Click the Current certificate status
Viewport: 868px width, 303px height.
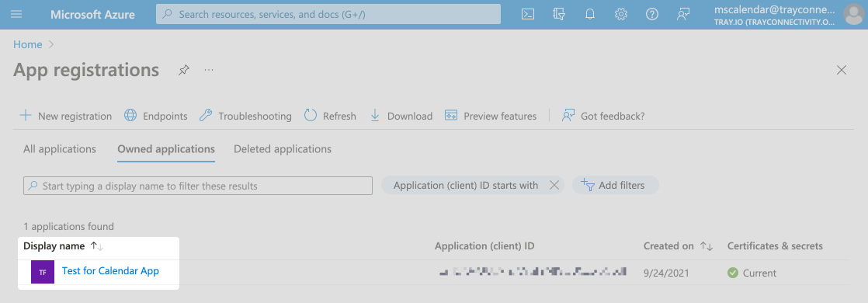[752, 273]
